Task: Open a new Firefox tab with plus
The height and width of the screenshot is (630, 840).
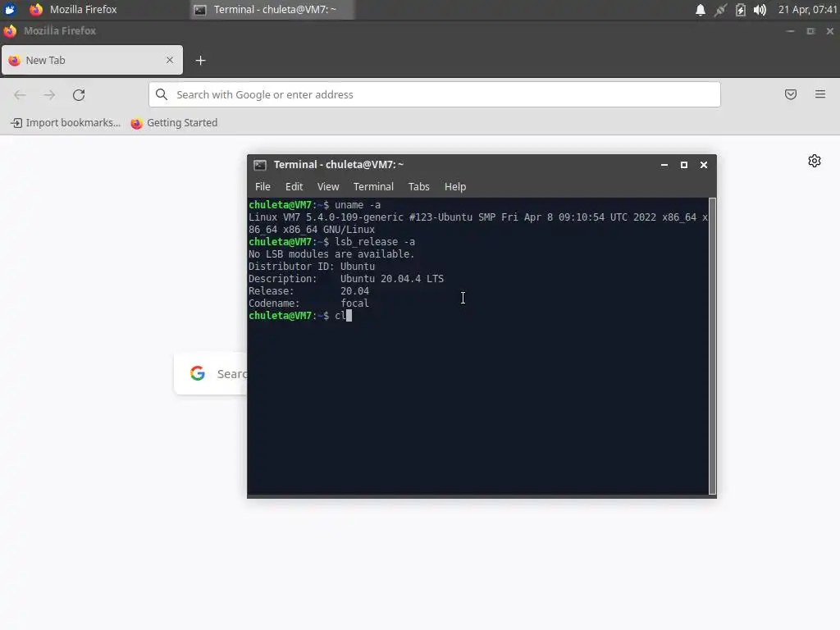Action: point(200,61)
